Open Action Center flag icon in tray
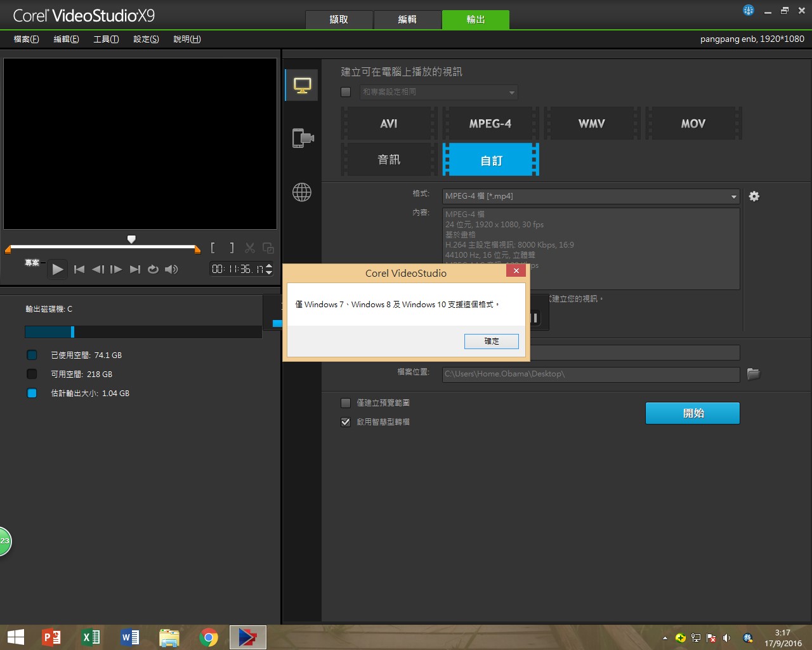Viewport: 812px width, 650px height. coord(711,638)
